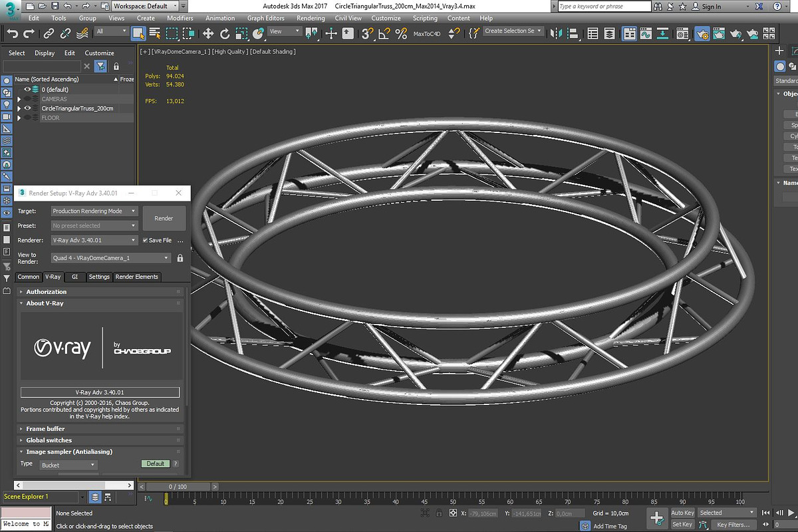The height and width of the screenshot is (532, 798).
Task: Toggle View to Render lock icon
Action: 180,258
